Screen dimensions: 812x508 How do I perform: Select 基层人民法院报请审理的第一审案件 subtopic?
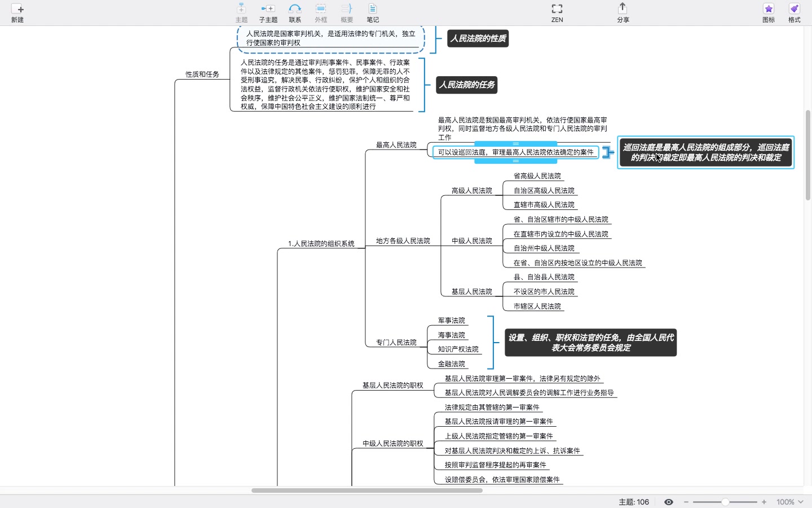(x=499, y=422)
